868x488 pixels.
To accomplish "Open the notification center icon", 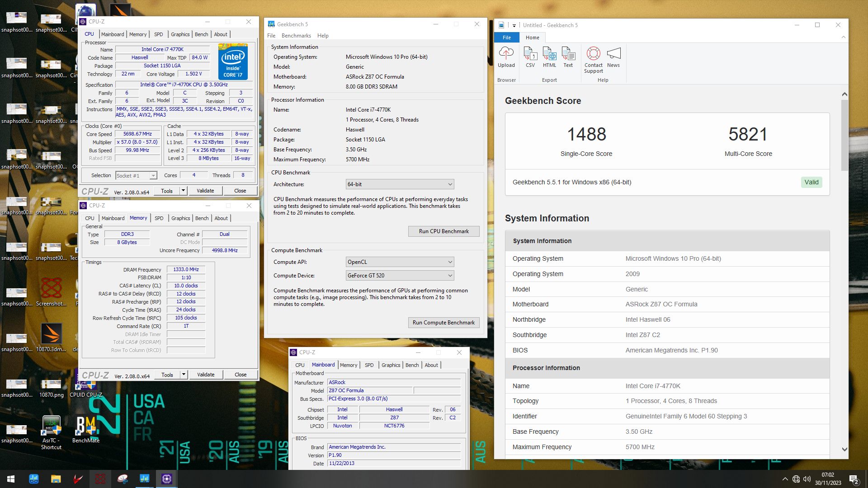I will pos(854,479).
